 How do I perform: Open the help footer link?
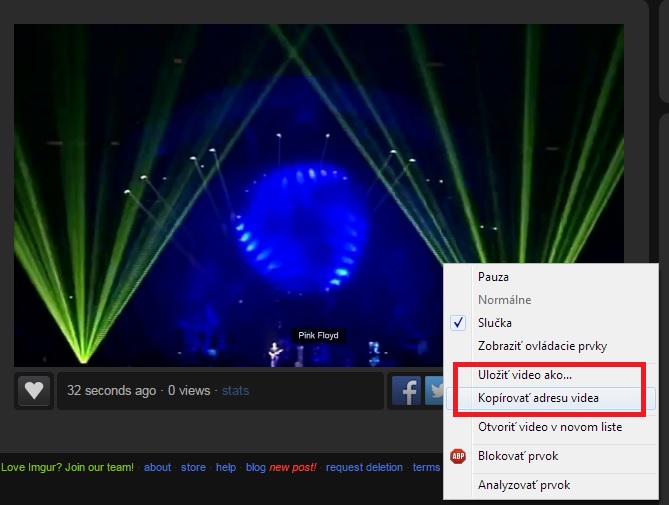pos(226,467)
